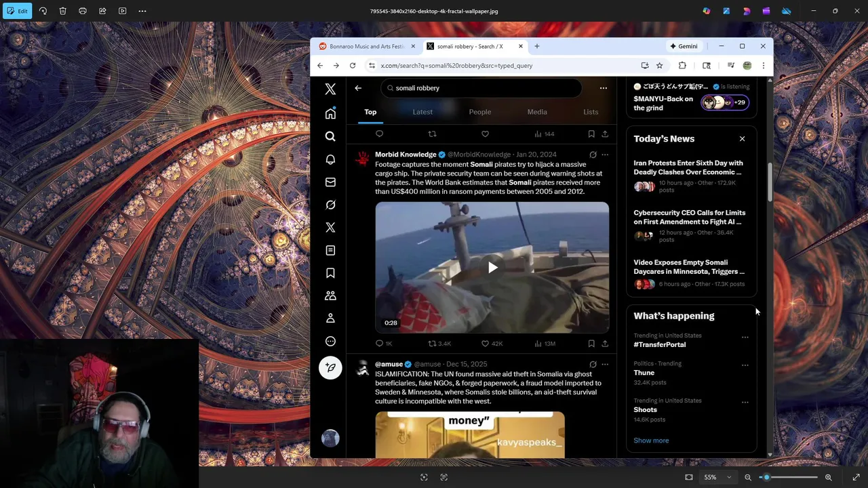This screenshot has height=488, width=868.
Task: Switch to the People tab
Action: [x=480, y=112]
